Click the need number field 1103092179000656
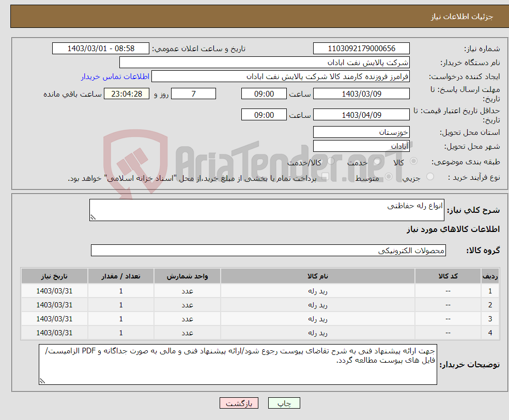The image size is (509, 420). [361, 49]
